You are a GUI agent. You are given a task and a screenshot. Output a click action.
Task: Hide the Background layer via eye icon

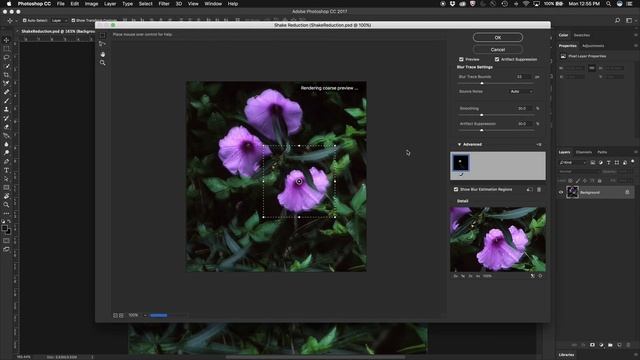(561, 192)
